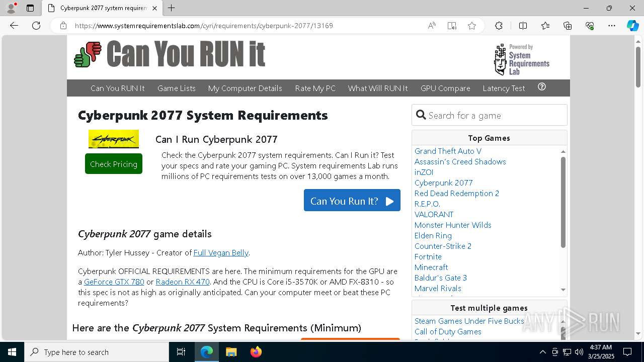Select Counter-Strike 2 link
This screenshot has height=362, width=644.
pos(443,246)
